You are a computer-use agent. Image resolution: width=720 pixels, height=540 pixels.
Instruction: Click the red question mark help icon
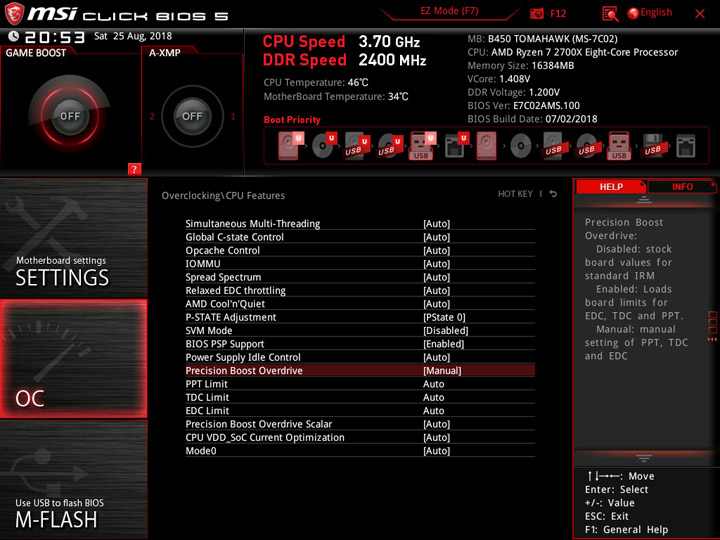click(134, 169)
